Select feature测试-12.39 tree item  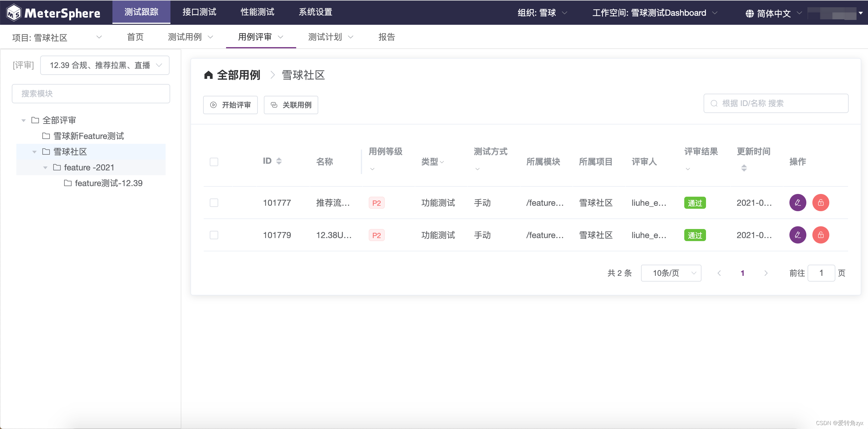pyautogui.click(x=109, y=183)
